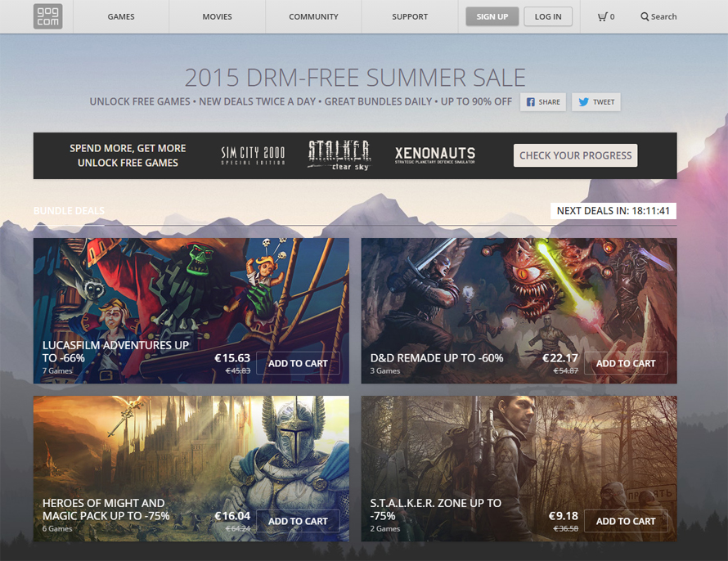The height and width of the screenshot is (561, 728).
Task: Click the SIGN UP button
Action: [492, 16]
